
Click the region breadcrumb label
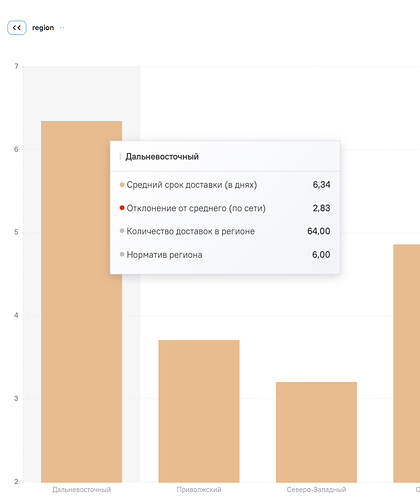coord(43,28)
